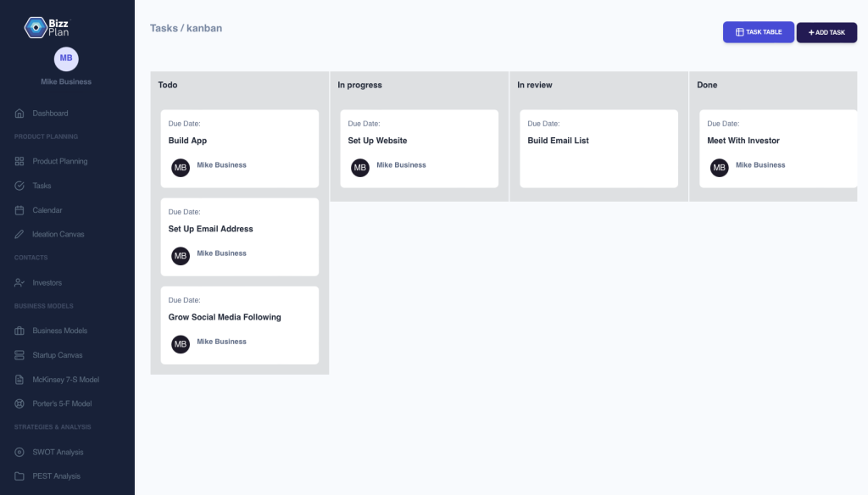Click the SWOT Analysis target icon
Screen dimensions: 868x495
[19, 452]
